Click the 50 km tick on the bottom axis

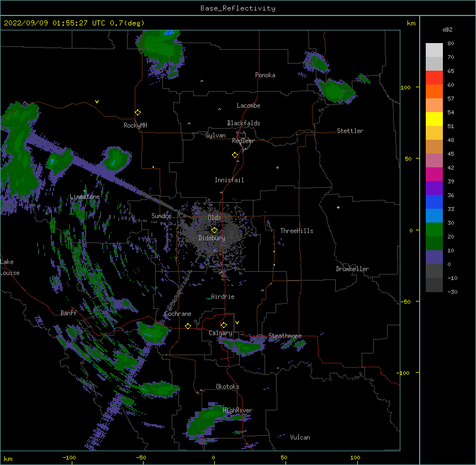tap(283, 457)
